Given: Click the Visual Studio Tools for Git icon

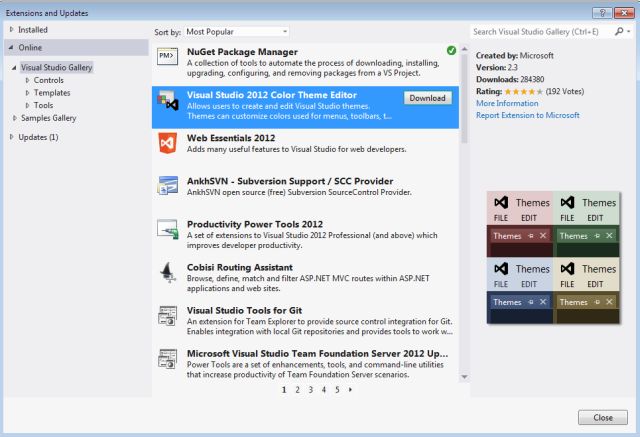Looking at the screenshot, I should [x=167, y=316].
